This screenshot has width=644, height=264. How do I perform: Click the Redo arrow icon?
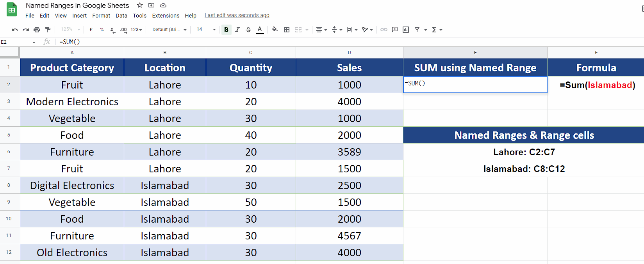click(26, 30)
